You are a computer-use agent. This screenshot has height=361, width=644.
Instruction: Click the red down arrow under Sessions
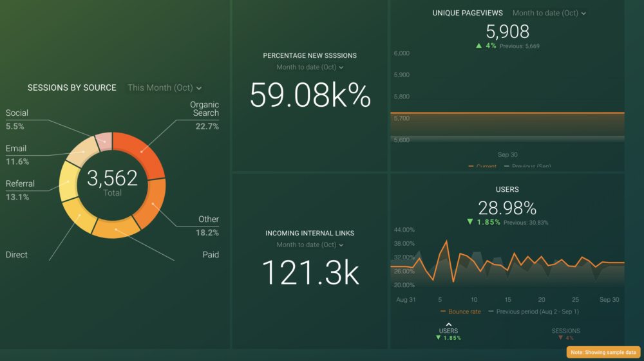pyautogui.click(x=560, y=338)
